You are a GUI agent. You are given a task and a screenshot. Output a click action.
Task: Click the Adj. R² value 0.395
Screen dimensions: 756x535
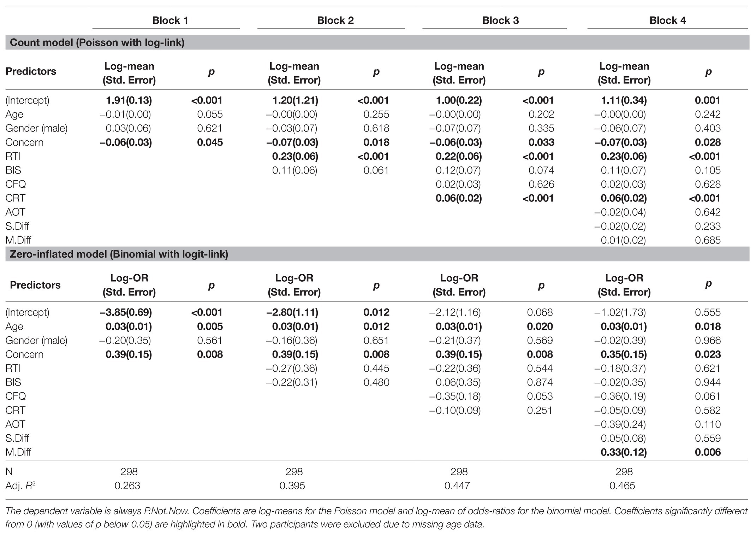click(x=292, y=486)
